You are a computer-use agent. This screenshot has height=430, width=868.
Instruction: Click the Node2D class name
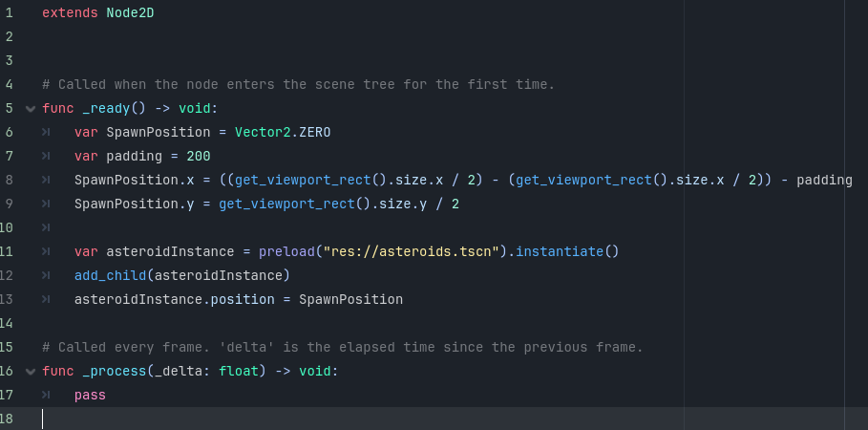click(x=134, y=13)
